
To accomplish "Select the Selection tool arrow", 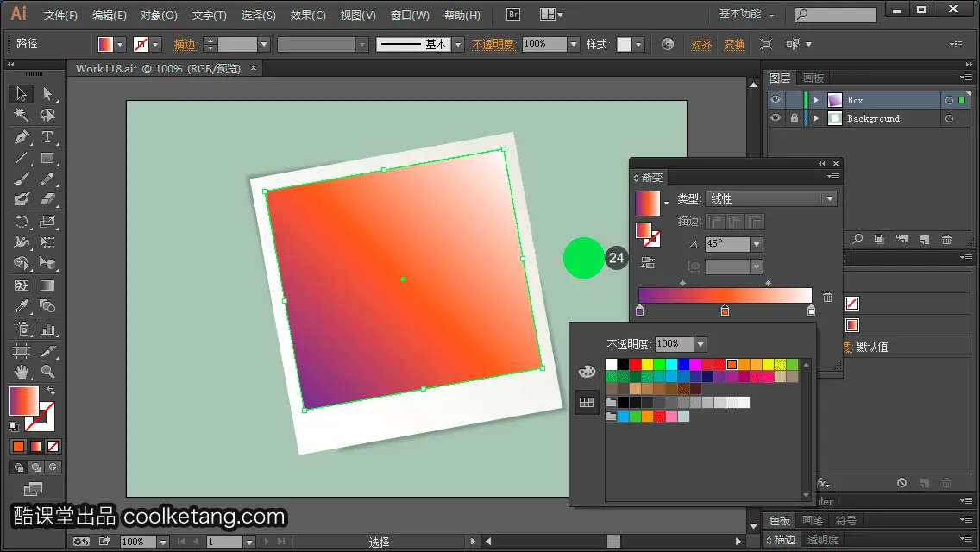I will [x=22, y=94].
